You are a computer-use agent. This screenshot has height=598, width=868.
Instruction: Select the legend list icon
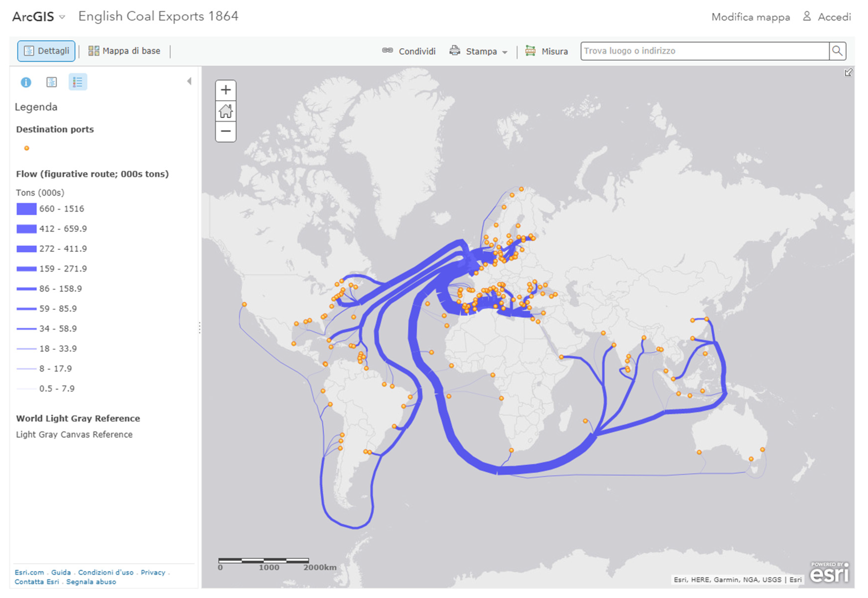(78, 82)
